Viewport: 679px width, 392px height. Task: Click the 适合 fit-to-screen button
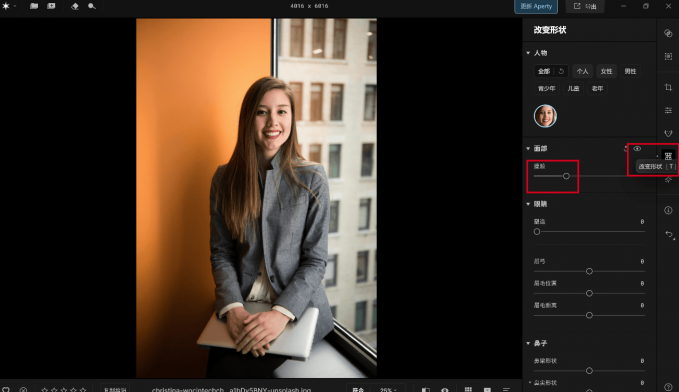[x=358, y=389]
